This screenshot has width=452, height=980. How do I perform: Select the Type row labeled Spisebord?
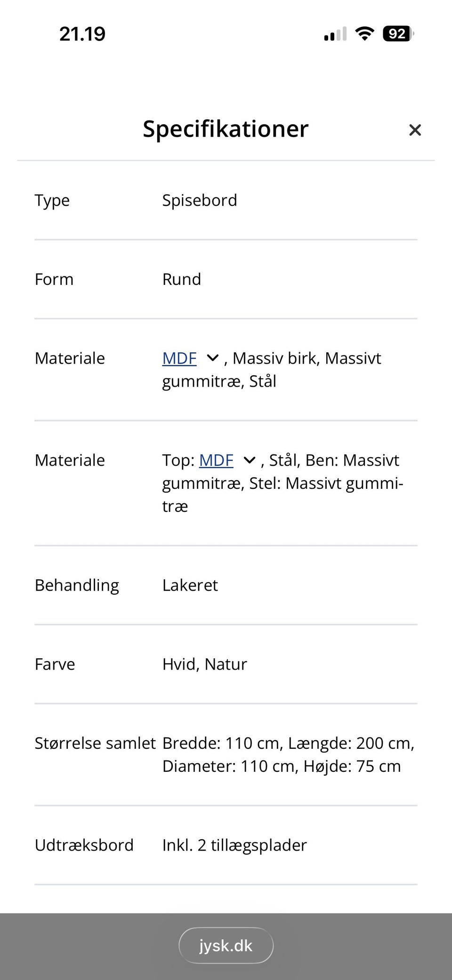pos(200,200)
